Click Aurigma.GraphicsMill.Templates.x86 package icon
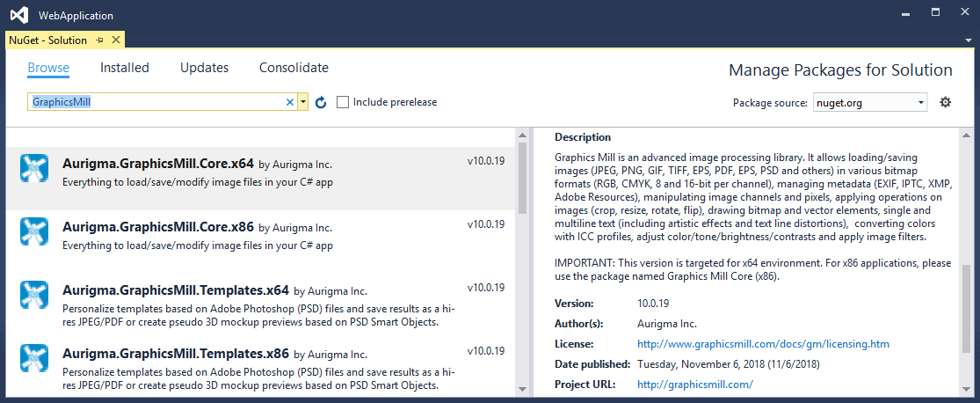980x403 pixels. click(x=33, y=359)
